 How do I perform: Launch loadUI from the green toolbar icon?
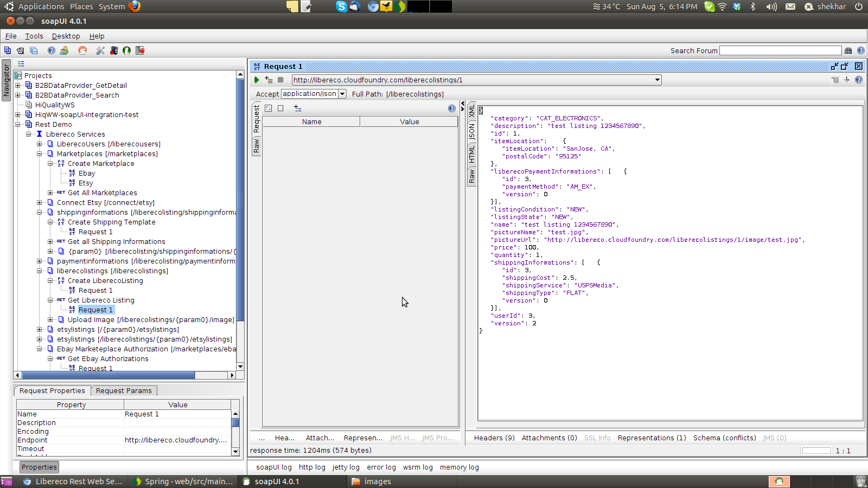click(x=126, y=50)
